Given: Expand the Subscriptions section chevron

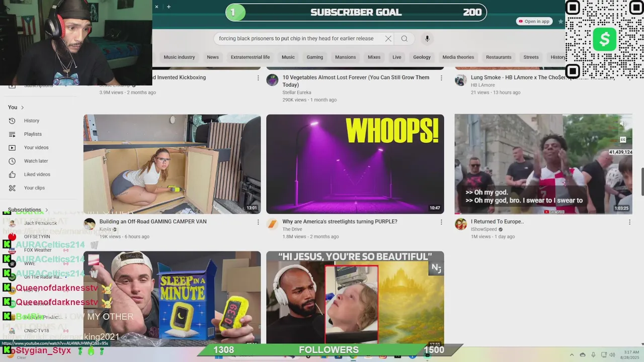Looking at the screenshot, I should coord(47,210).
